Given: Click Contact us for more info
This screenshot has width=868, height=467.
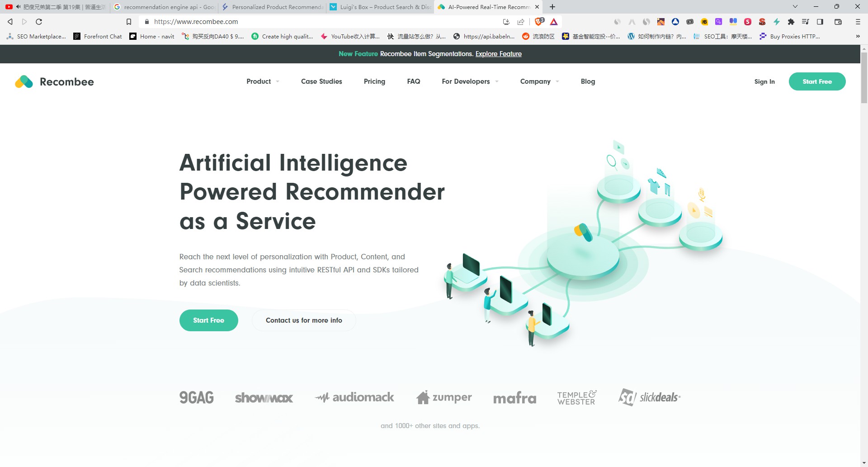Looking at the screenshot, I should click(x=304, y=320).
